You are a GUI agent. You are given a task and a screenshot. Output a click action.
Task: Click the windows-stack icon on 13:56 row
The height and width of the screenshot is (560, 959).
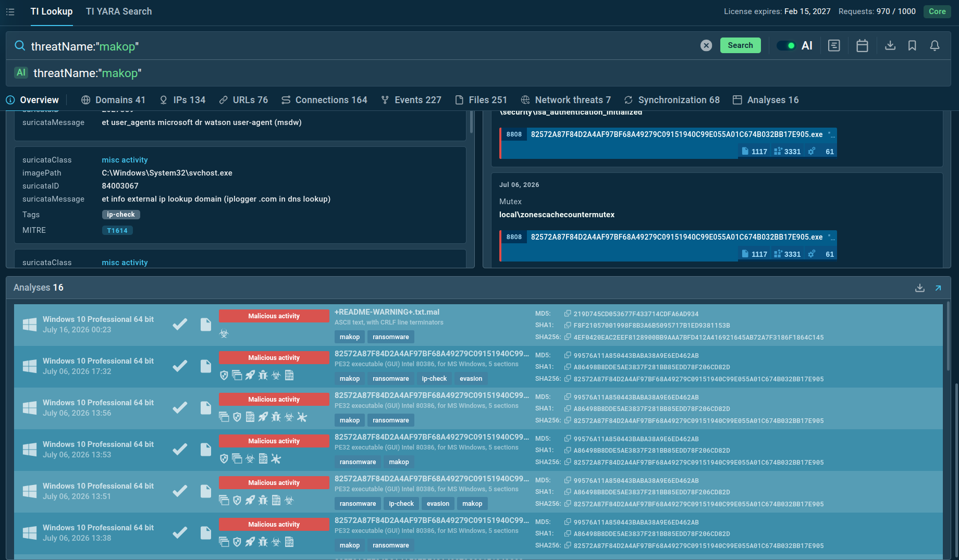[224, 417]
